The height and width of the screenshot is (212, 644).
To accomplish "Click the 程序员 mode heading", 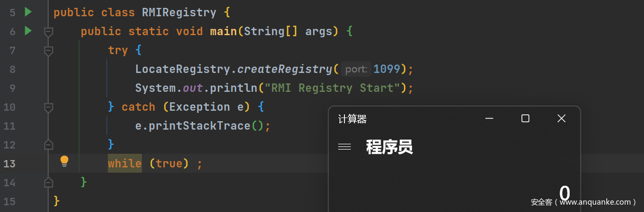I will 390,147.
